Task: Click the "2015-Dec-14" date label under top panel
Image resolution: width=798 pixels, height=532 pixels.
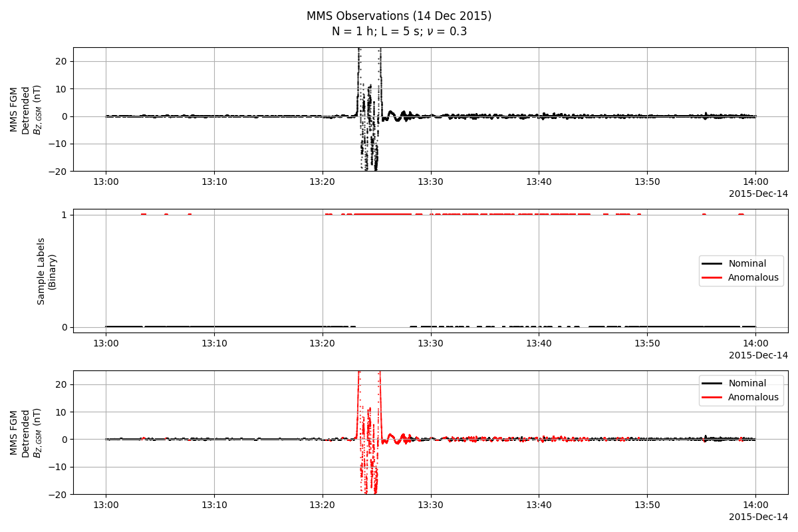Action: pyautogui.click(x=758, y=194)
